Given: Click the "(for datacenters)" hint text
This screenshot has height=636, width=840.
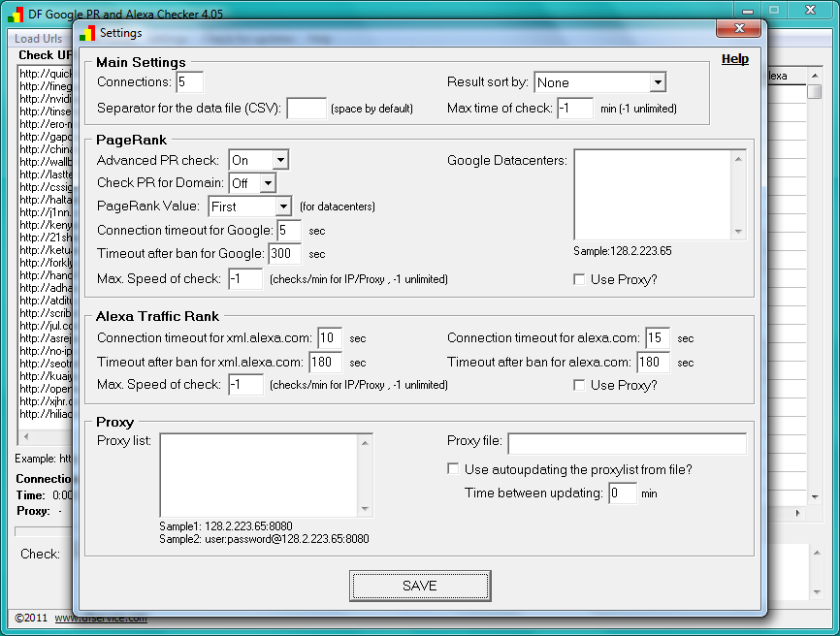Looking at the screenshot, I should [338, 207].
